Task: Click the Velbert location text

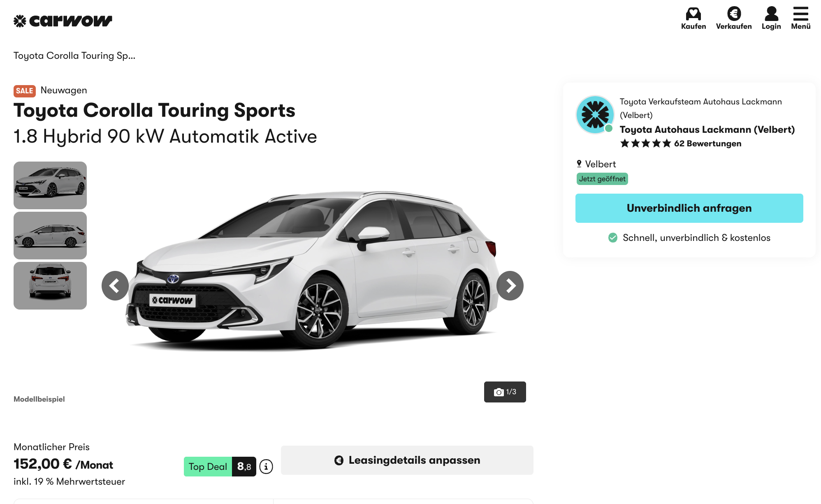Action: (601, 164)
